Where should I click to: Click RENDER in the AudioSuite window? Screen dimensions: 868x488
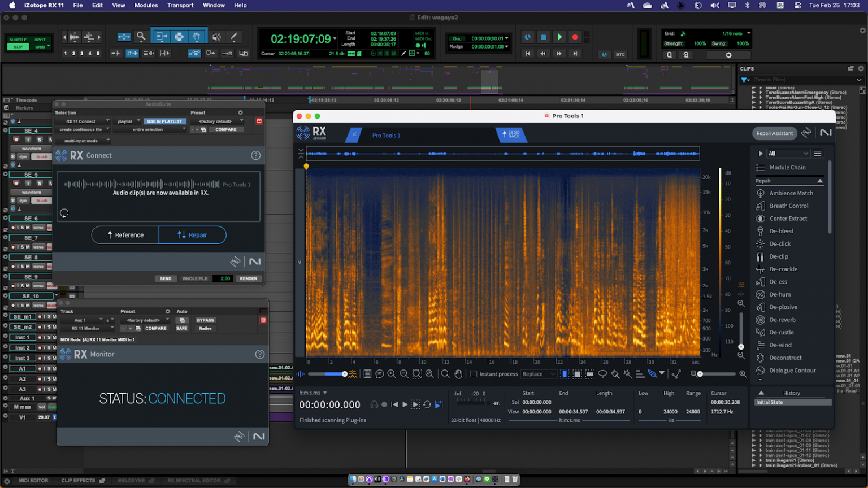(x=249, y=278)
